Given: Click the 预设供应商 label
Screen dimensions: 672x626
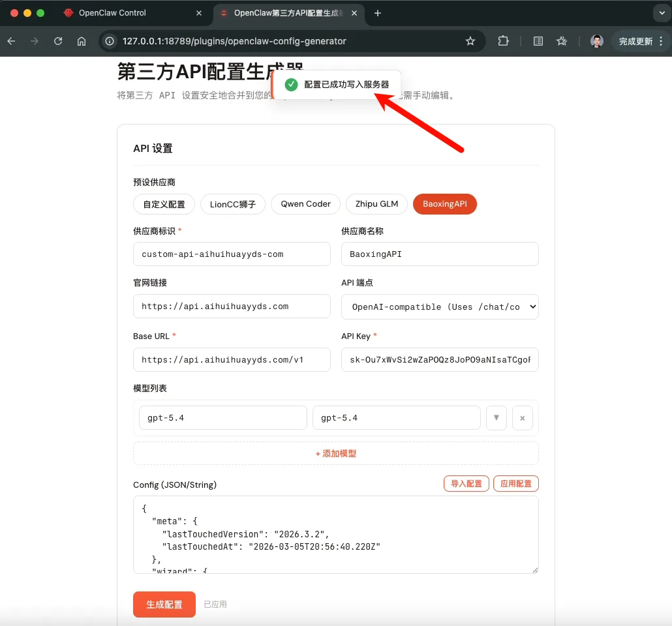Looking at the screenshot, I should point(154,183).
